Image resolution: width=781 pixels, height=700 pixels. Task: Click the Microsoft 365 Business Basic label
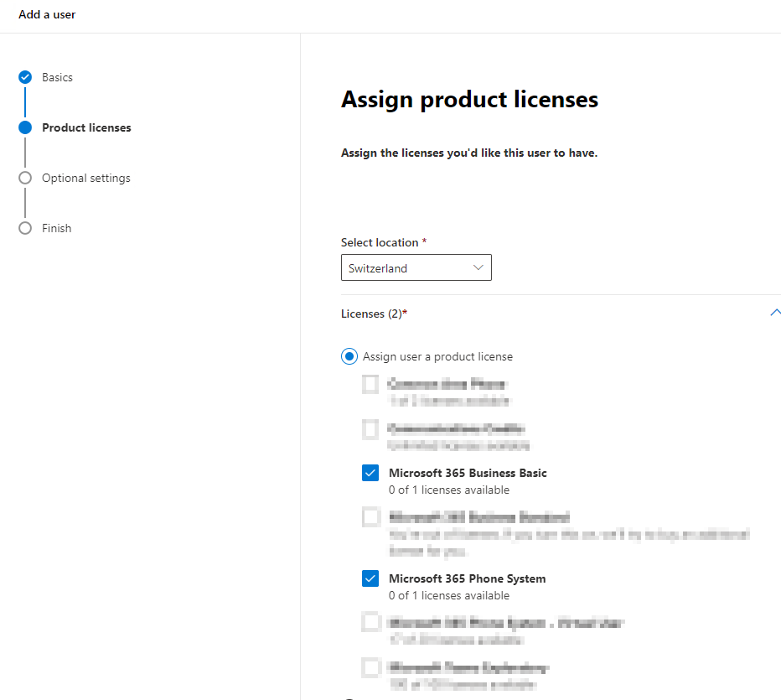(468, 473)
